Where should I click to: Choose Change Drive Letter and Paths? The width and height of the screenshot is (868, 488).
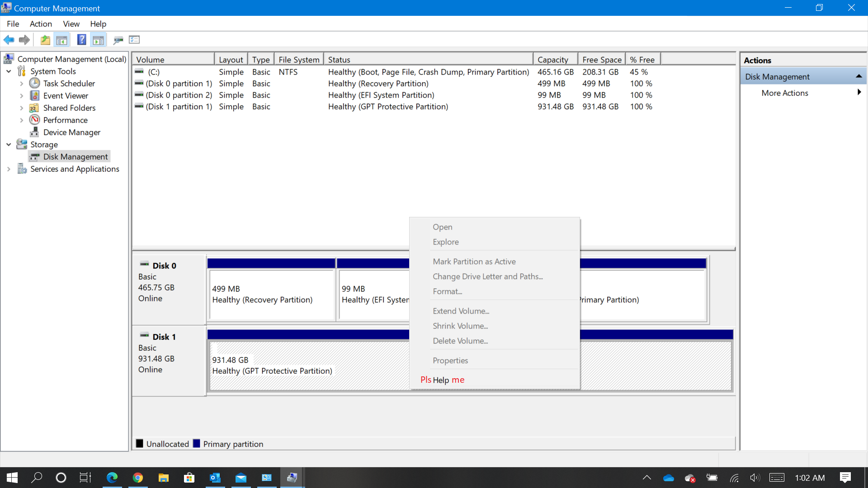click(x=495, y=276)
